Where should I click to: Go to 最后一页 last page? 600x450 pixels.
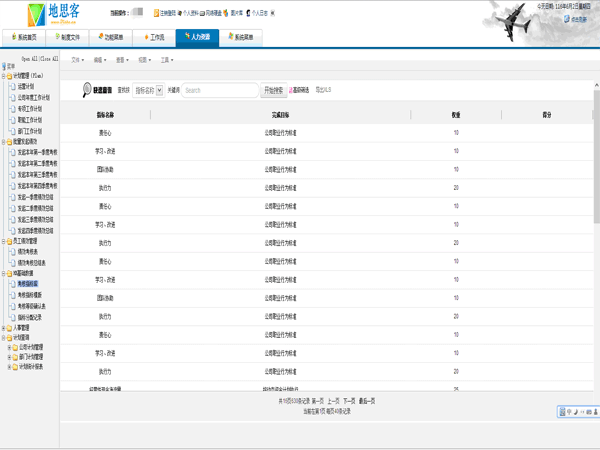tap(367, 401)
